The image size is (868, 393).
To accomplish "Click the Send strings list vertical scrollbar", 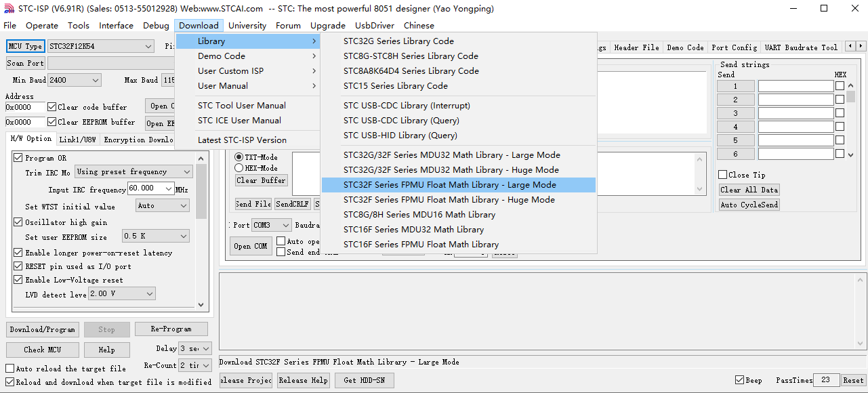I will tap(850, 120).
